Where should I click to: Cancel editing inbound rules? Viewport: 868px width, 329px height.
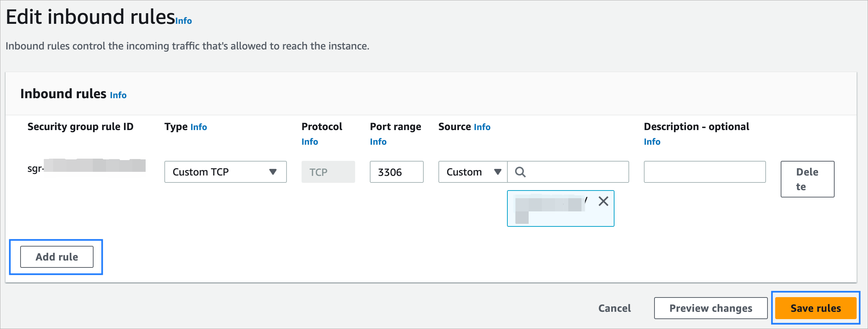[x=614, y=308]
